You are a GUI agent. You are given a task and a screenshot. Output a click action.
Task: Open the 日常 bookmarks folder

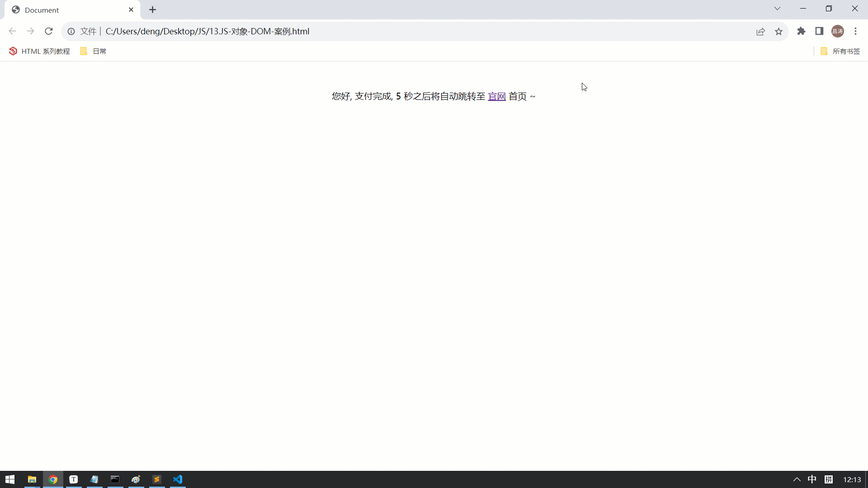click(x=94, y=51)
